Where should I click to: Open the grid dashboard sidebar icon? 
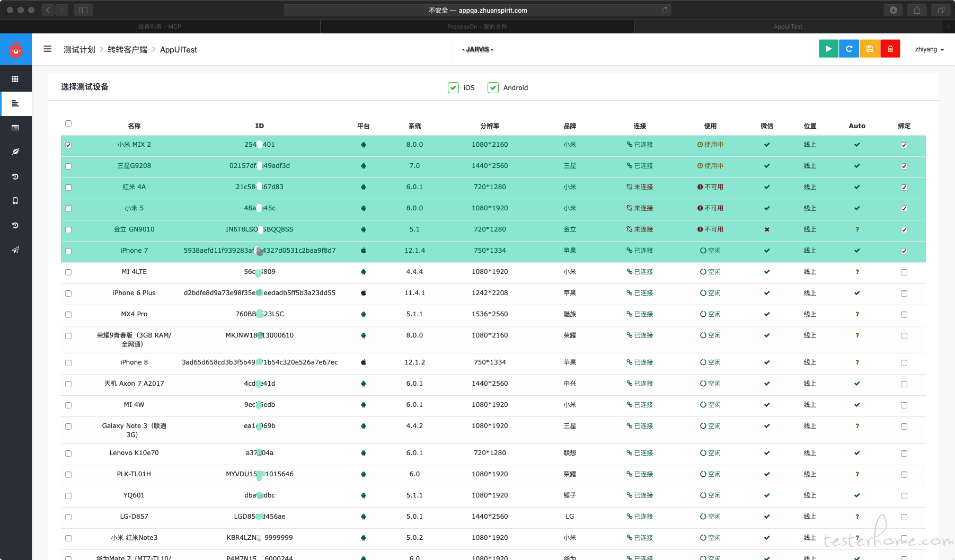point(15,79)
